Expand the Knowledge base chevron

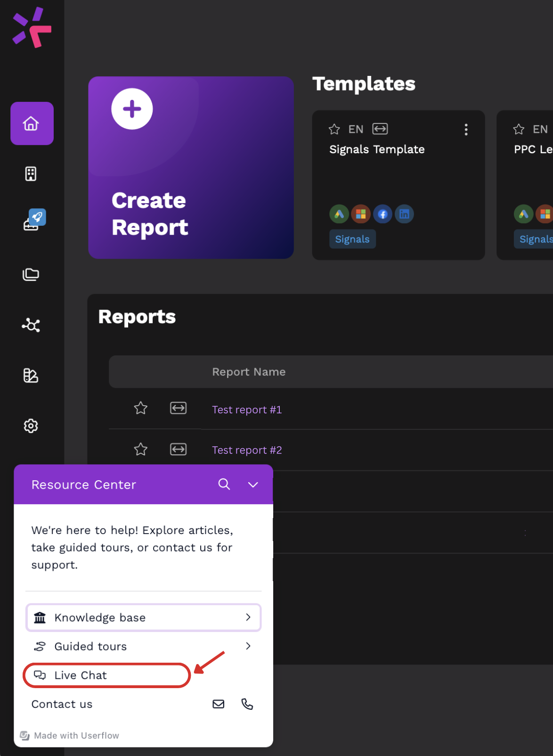tap(248, 617)
